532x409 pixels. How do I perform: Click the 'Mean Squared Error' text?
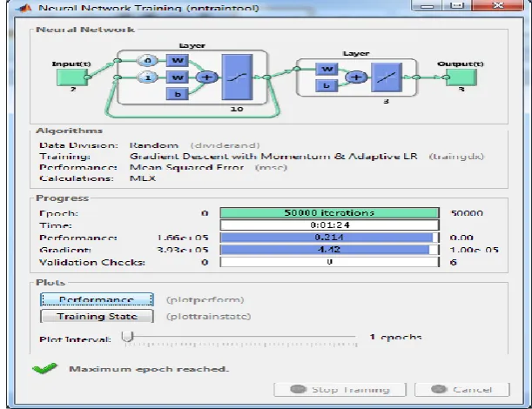pyautogui.click(x=186, y=168)
